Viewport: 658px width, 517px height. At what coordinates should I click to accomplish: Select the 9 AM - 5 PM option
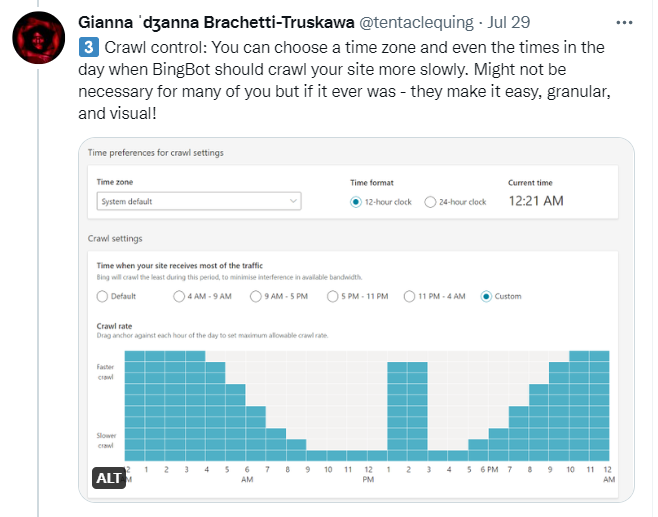[x=256, y=296]
